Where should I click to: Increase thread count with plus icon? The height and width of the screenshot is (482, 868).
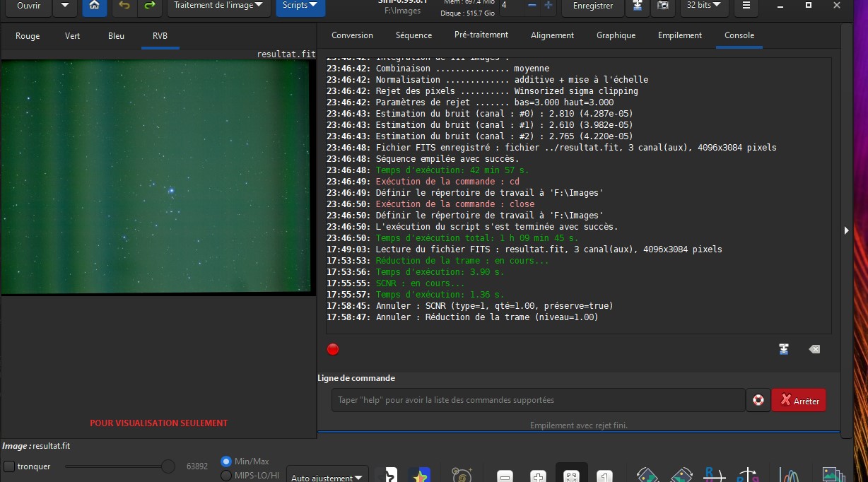[549, 5]
